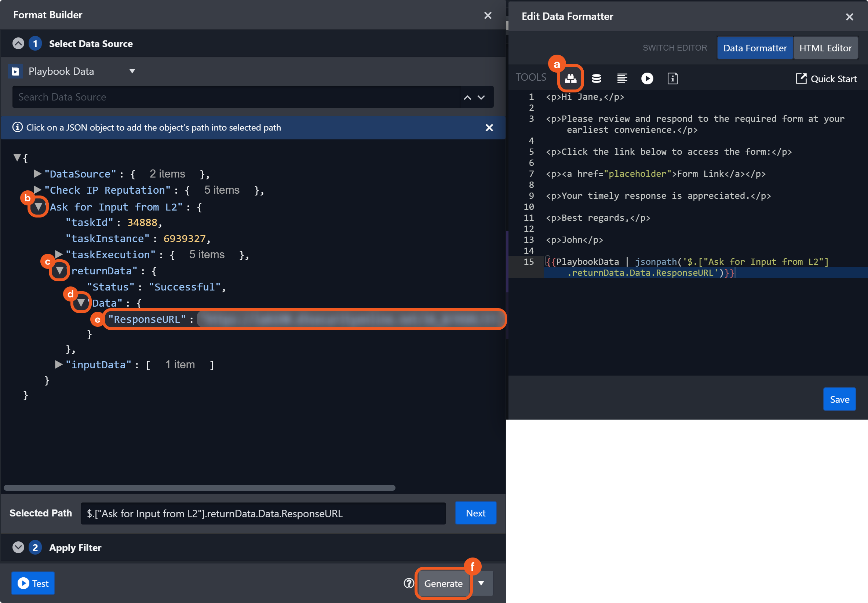
Task: Expand the DataSource JSON node
Action: 37,173
